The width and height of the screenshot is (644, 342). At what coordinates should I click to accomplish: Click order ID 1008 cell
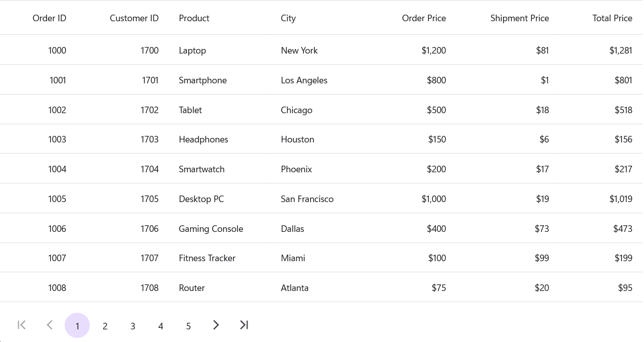click(57, 288)
